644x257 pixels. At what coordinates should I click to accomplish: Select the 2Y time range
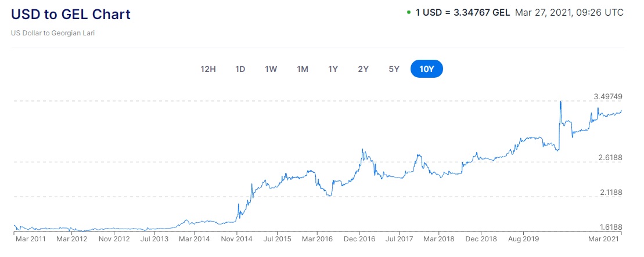click(363, 69)
